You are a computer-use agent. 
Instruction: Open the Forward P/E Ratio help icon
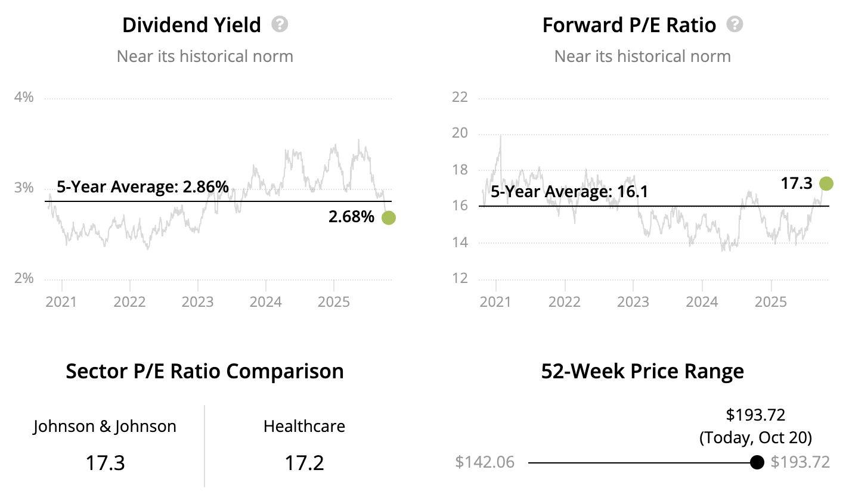pyautogui.click(x=735, y=24)
